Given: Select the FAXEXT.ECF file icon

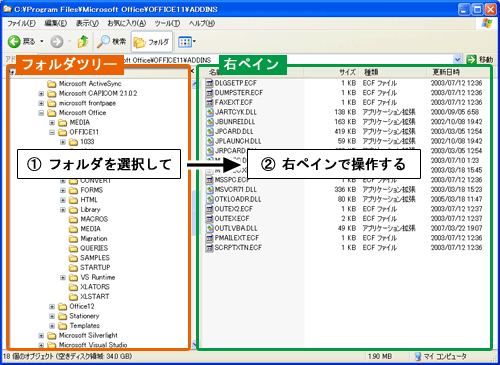Looking at the screenshot, I should click(209, 102).
